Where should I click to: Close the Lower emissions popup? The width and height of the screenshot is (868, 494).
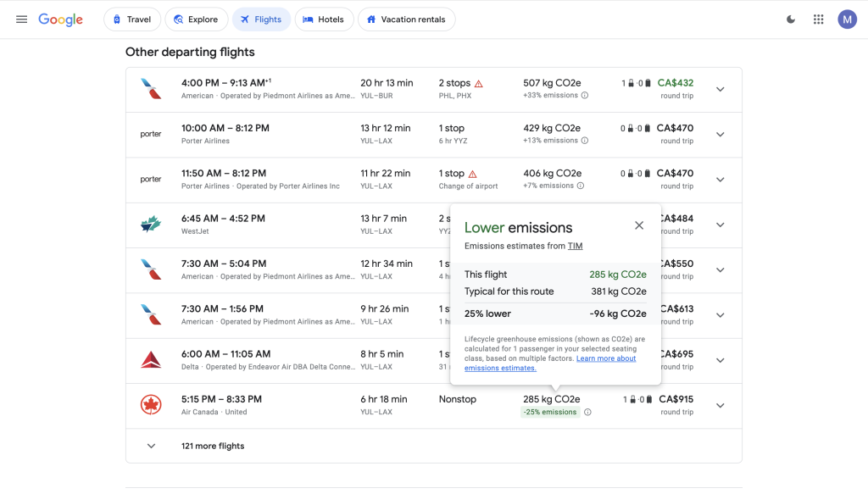(x=639, y=225)
